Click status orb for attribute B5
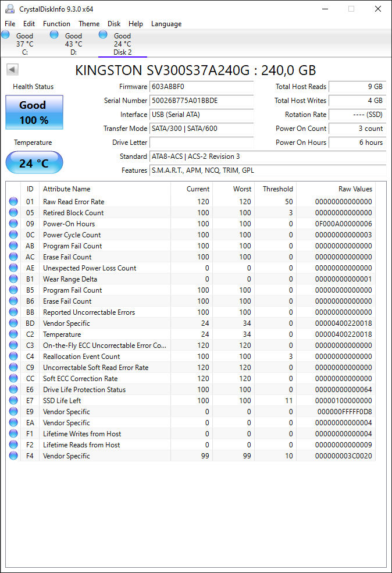The height and width of the screenshot is (573, 392). pyautogui.click(x=13, y=290)
